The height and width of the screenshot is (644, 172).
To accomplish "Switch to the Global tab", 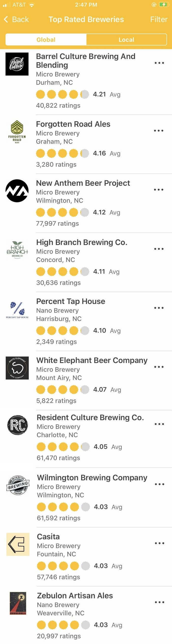I will click(x=46, y=39).
